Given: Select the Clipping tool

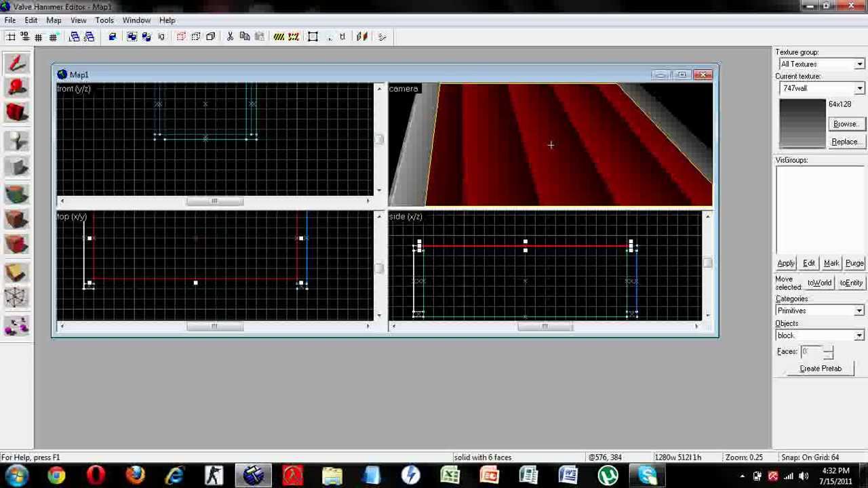Looking at the screenshot, I should coord(16,272).
